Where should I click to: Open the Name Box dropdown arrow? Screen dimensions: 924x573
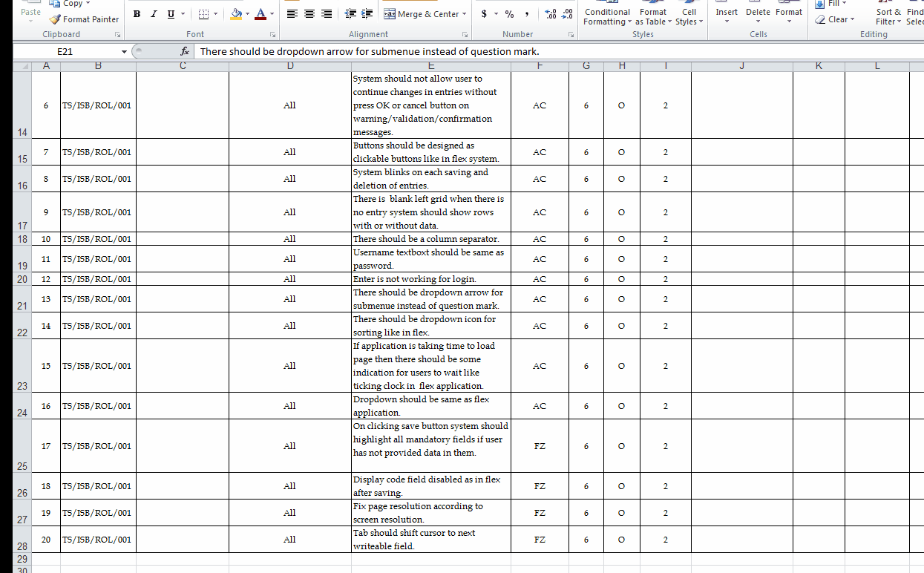pyautogui.click(x=124, y=51)
